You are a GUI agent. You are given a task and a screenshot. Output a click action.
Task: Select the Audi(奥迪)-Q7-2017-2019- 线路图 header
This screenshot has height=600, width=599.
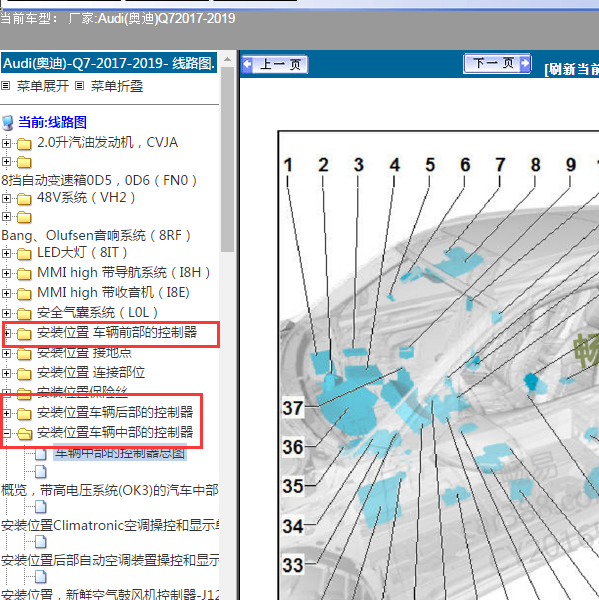109,63
